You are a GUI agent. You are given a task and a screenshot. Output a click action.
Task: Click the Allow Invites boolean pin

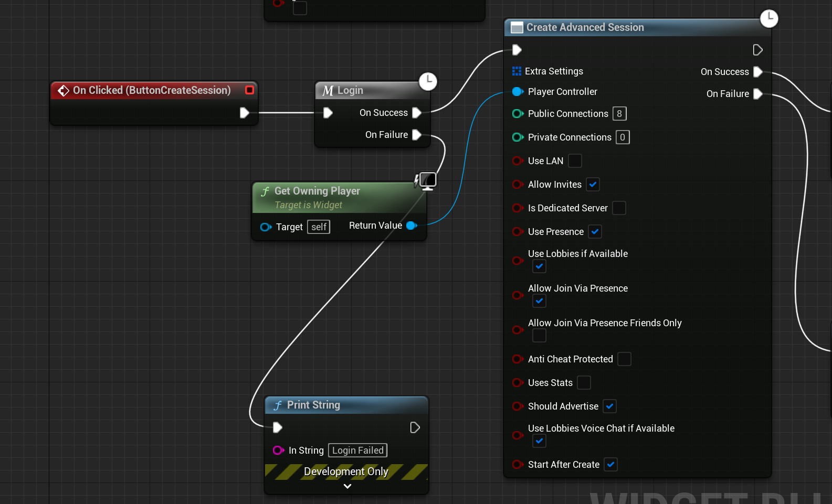click(x=518, y=185)
